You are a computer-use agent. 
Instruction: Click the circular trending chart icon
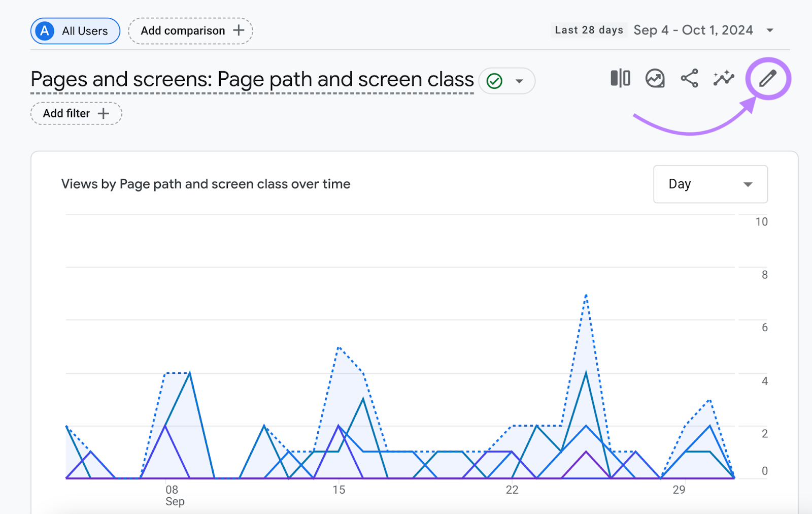point(655,79)
